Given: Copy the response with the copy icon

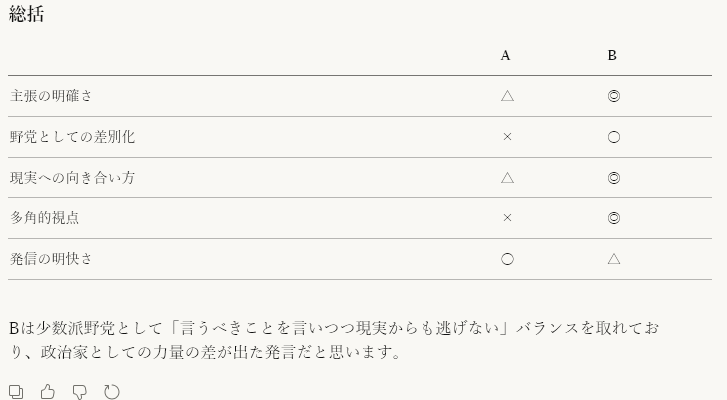Looking at the screenshot, I should point(16,392).
